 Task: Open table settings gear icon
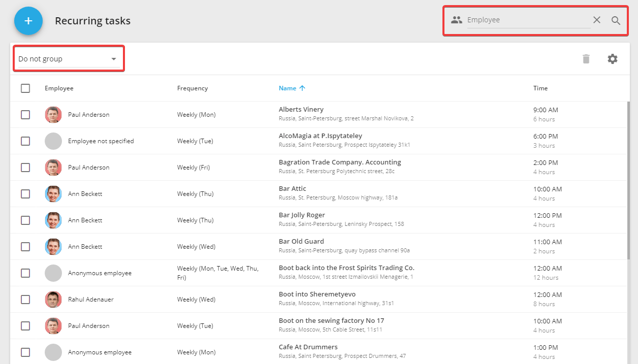tap(613, 59)
